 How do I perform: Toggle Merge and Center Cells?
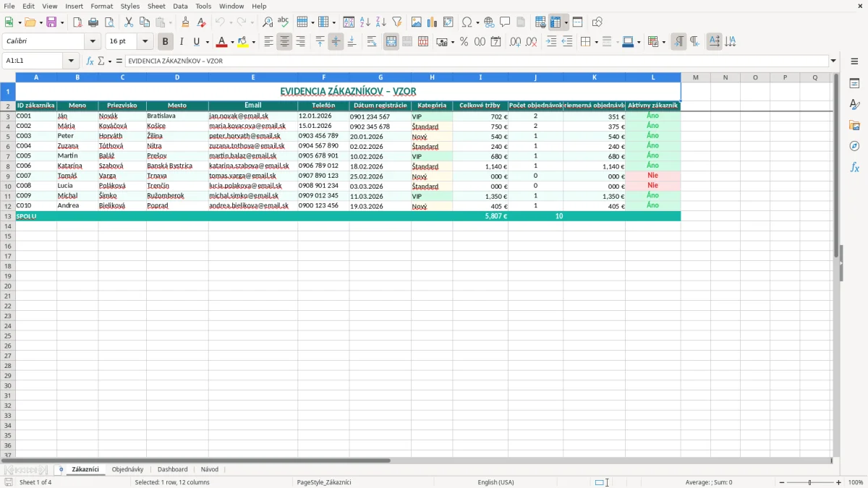(391, 42)
